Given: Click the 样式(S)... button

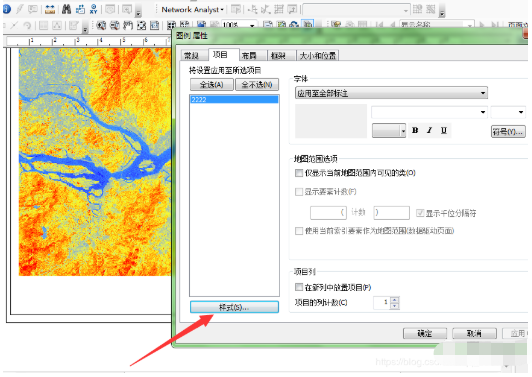Looking at the screenshot, I should click(234, 307).
